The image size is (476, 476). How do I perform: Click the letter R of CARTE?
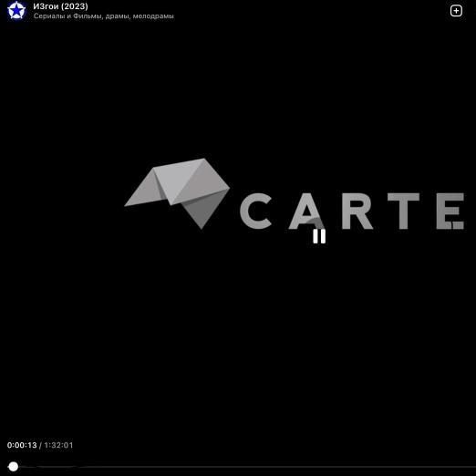tap(357, 211)
